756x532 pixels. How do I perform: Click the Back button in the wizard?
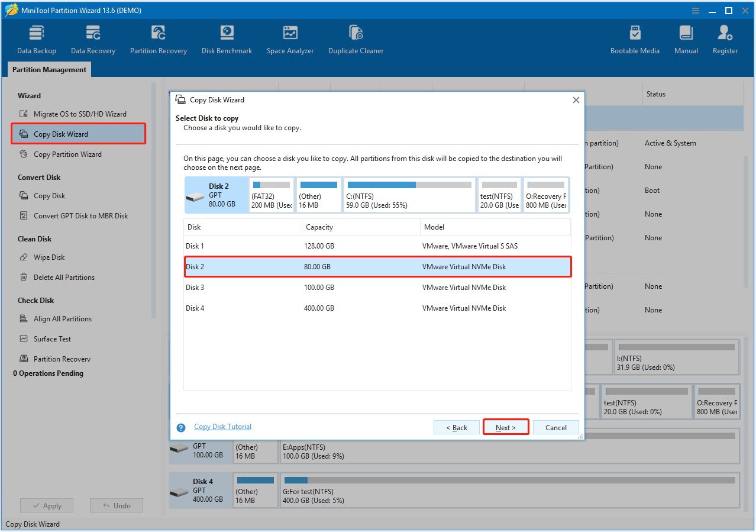tap(457, 427)
